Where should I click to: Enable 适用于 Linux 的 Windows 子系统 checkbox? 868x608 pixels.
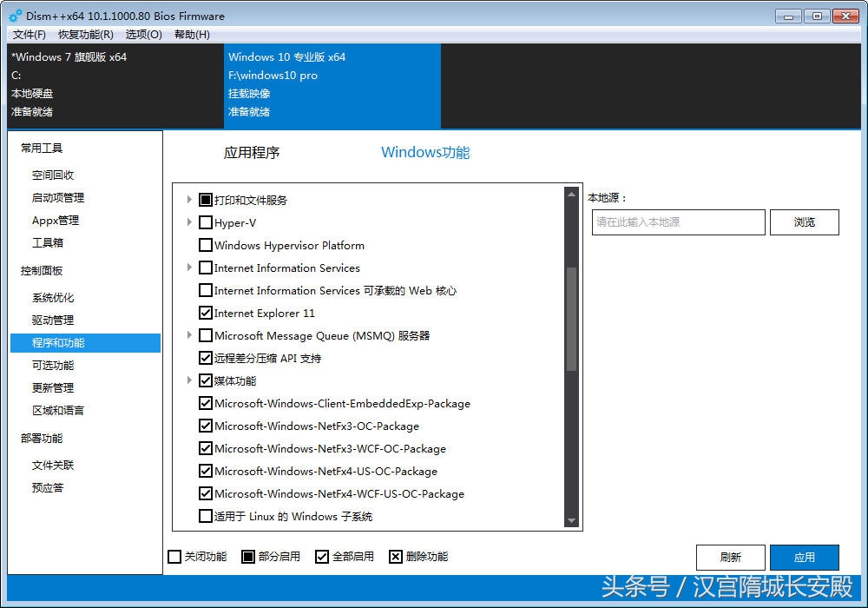206,516
